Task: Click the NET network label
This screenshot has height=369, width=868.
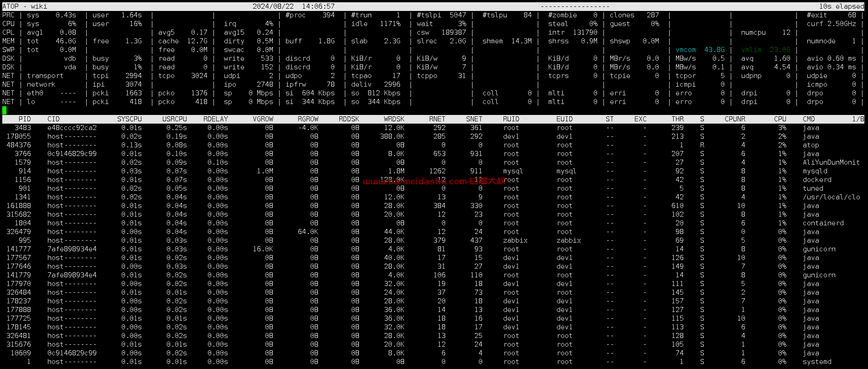Action: point(41,84)
